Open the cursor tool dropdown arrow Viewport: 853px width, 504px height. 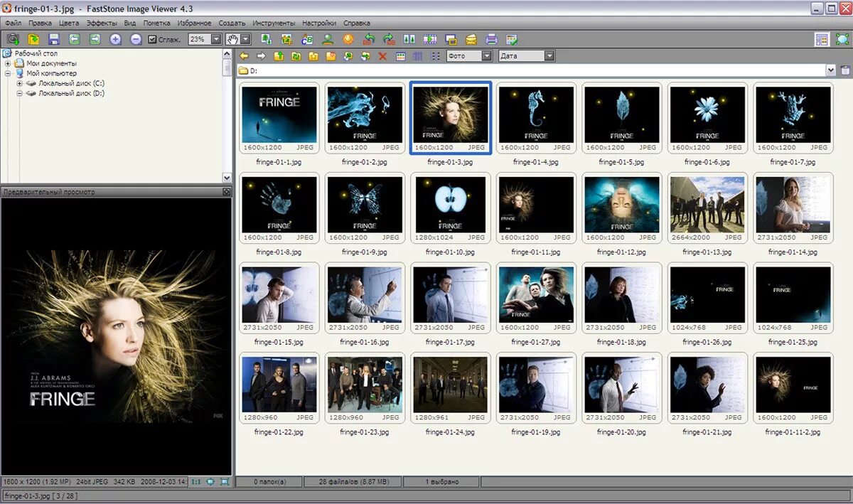click(245, 39)
